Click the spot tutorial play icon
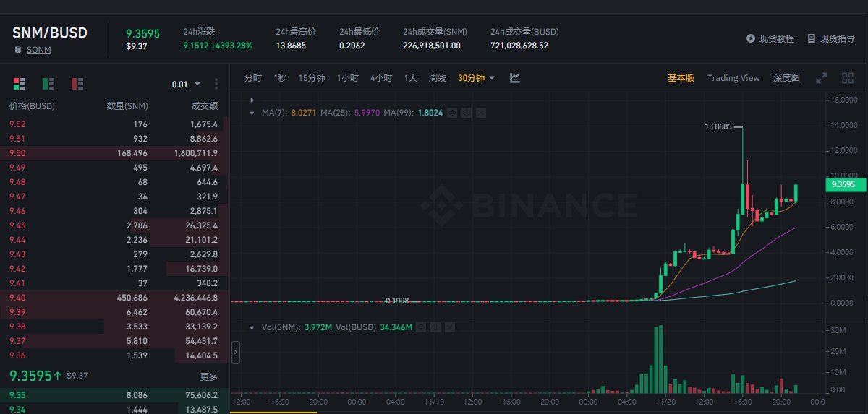Image resolution: width=868 pixels, height=414 pixels. point(751,38)
